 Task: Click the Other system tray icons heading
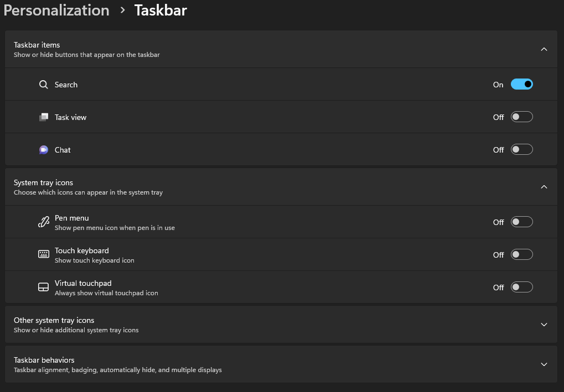pos(54,320)
